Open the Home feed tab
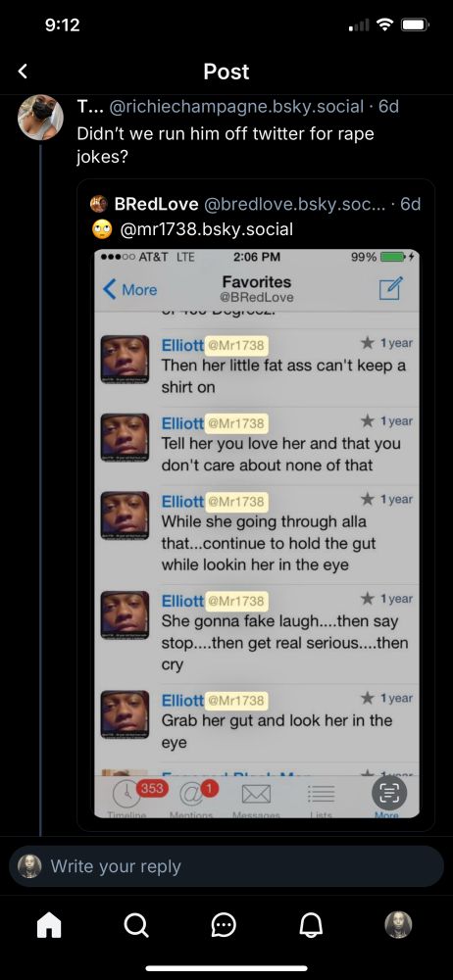The height and width of the screenshot is (980, 453). coord(50,926)
